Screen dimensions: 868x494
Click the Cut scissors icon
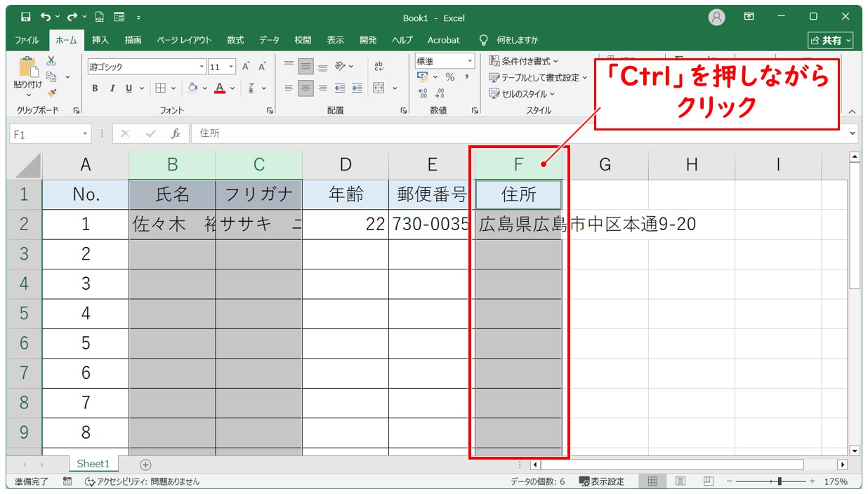click(51, 61)
